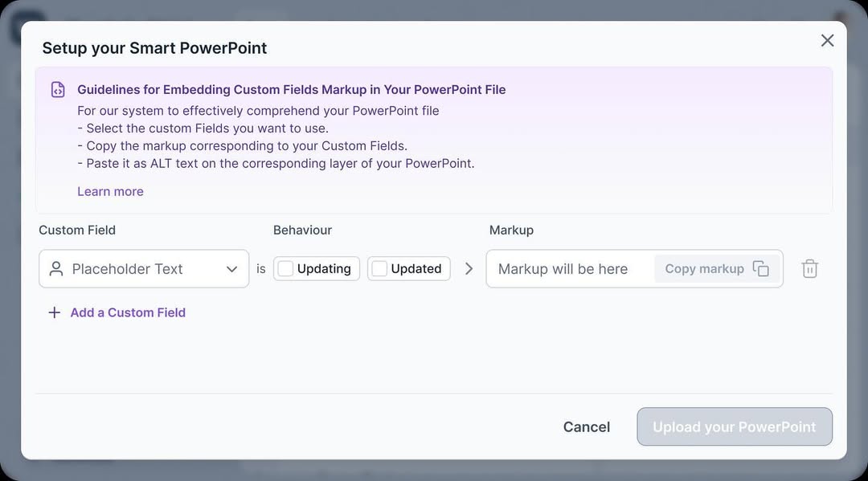Tick the Updating checkbox
Screen dimensions: 868x481
pos(285,269)
